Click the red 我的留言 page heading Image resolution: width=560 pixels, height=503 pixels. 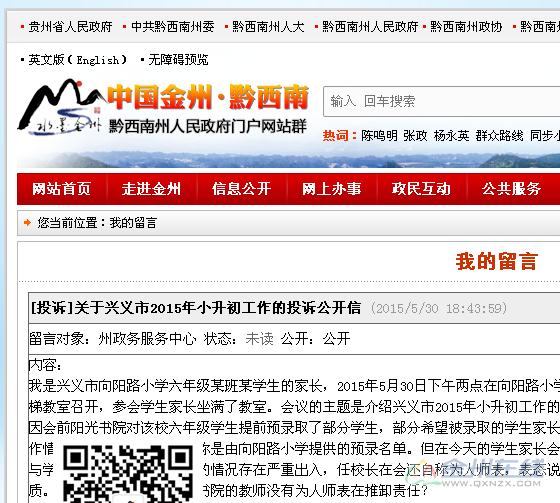click(496, 262)
